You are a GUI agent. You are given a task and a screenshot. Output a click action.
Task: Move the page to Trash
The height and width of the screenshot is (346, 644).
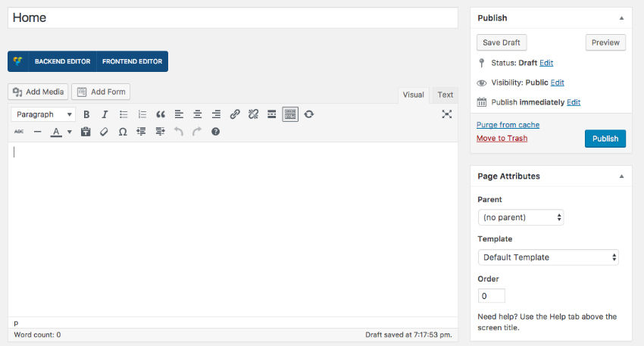(x=502, y=139)
